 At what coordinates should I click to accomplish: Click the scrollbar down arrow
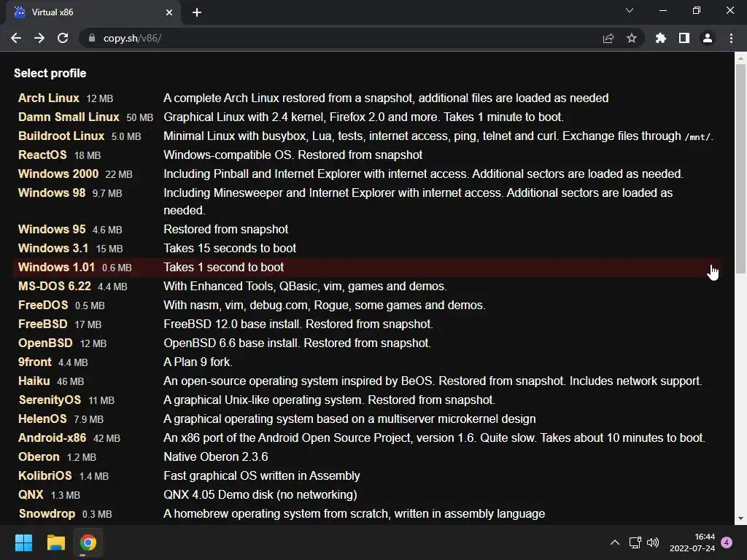click(740, 519)
